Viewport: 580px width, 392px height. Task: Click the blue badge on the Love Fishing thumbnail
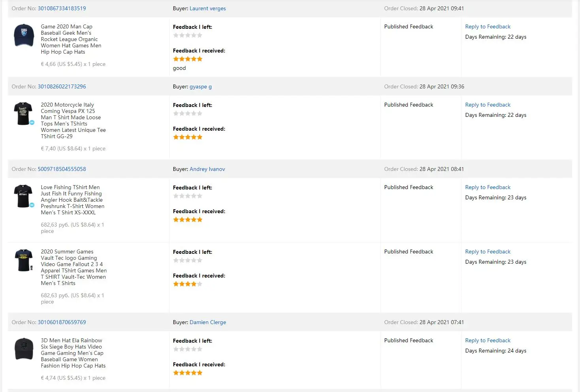coord(32,205)
